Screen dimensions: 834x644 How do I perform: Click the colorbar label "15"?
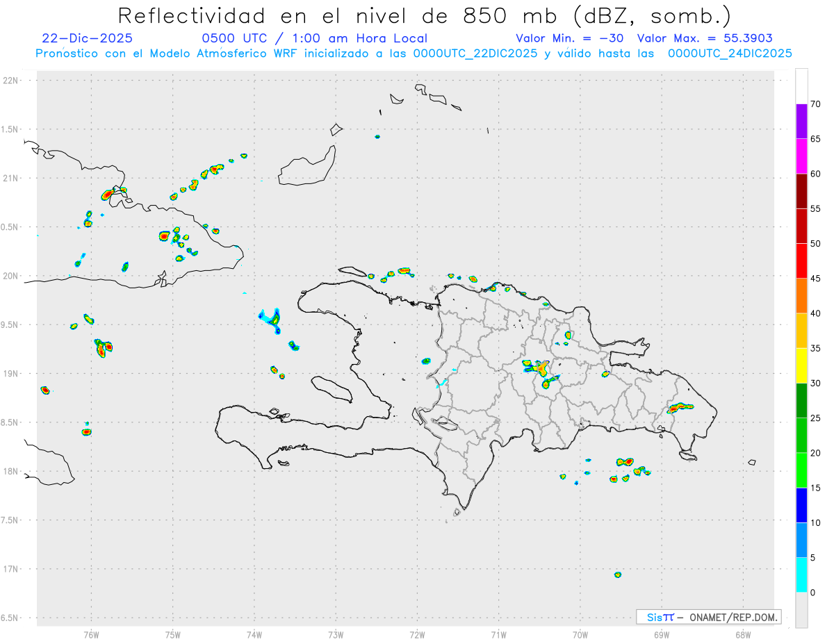click(816, 488)
